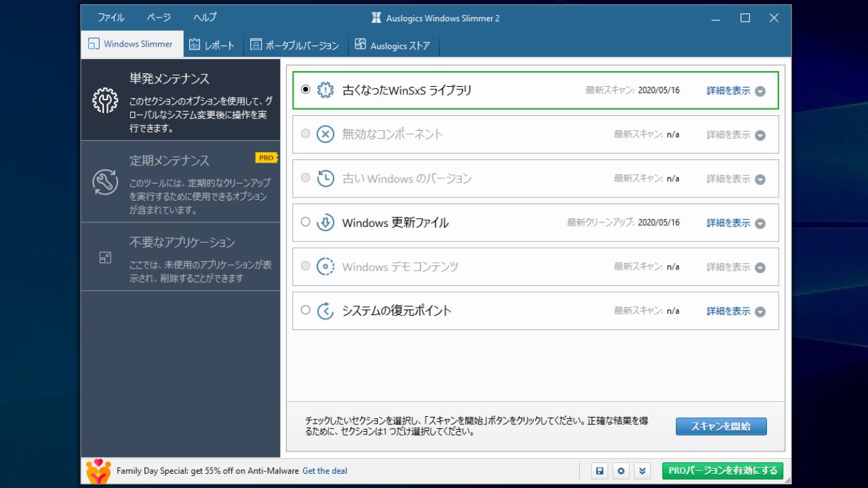Image resolution: width=868 pixels, height=488 pixels.
Task: Click 詳細を表示 link for Windows 更新ファイル
Action: click(x=728, y=222)
